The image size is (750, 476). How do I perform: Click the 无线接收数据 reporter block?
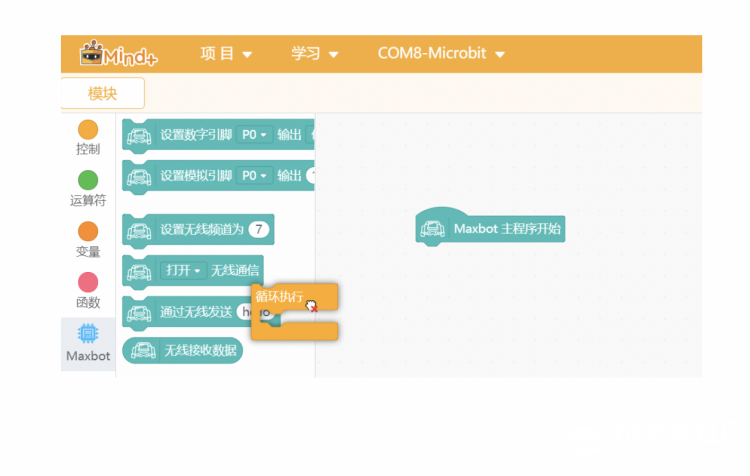coord(183,351)
